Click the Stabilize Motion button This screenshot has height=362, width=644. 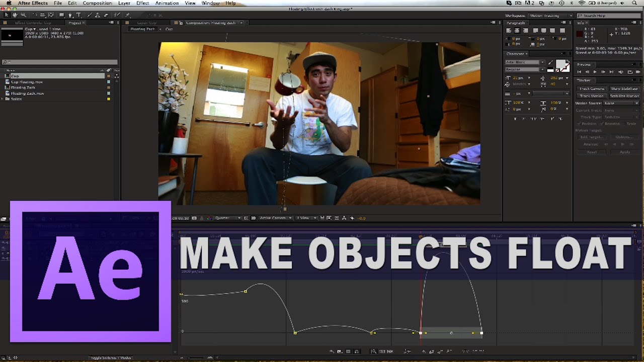click(624, 96)
